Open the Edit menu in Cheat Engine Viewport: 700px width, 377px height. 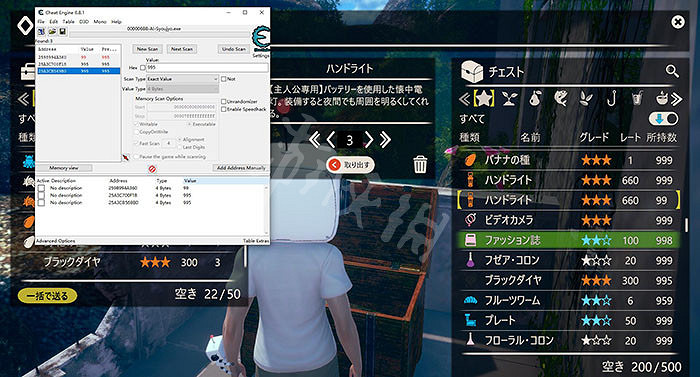pos(54,21)
